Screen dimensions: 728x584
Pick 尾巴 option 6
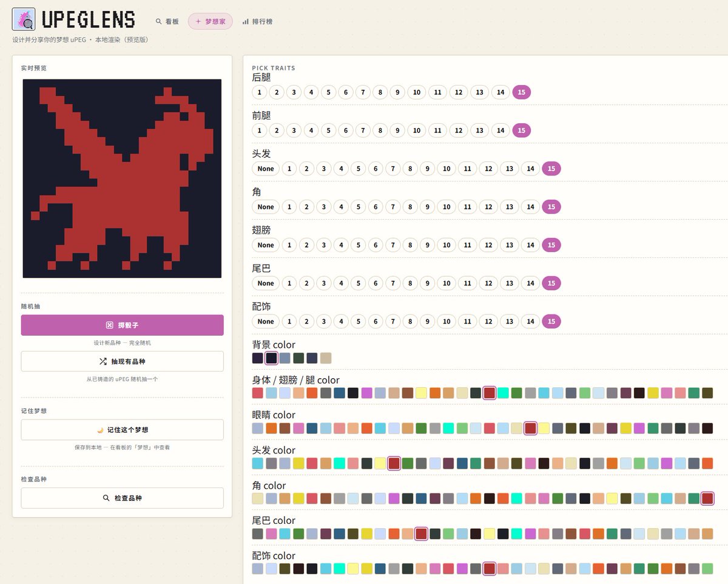(x=376, y=284)
